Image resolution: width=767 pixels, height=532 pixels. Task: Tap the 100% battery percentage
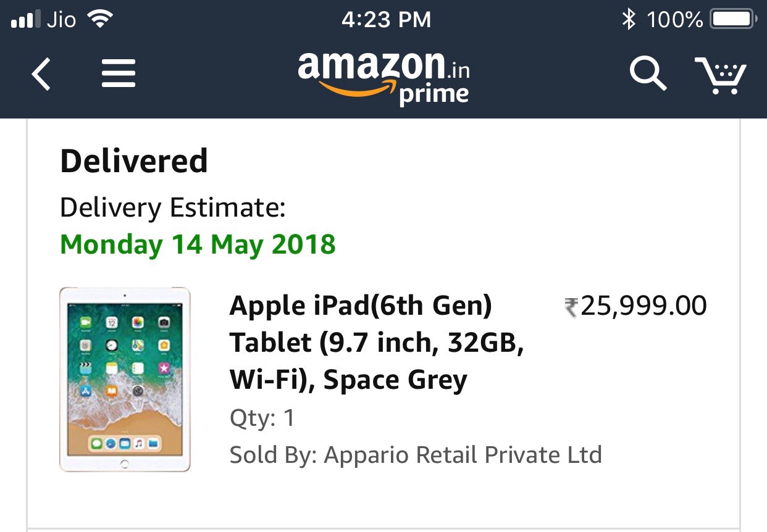pyautogui.click(x=674, y=20)
